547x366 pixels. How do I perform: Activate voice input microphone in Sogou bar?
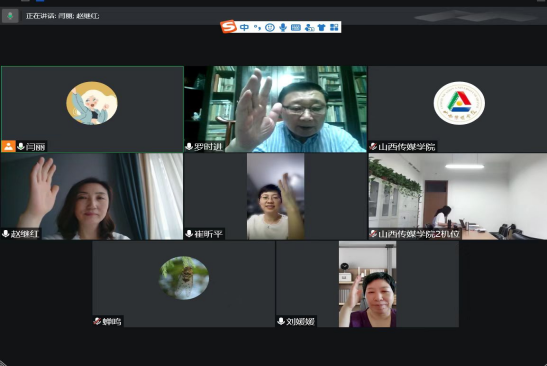click(x=283, y=27)
